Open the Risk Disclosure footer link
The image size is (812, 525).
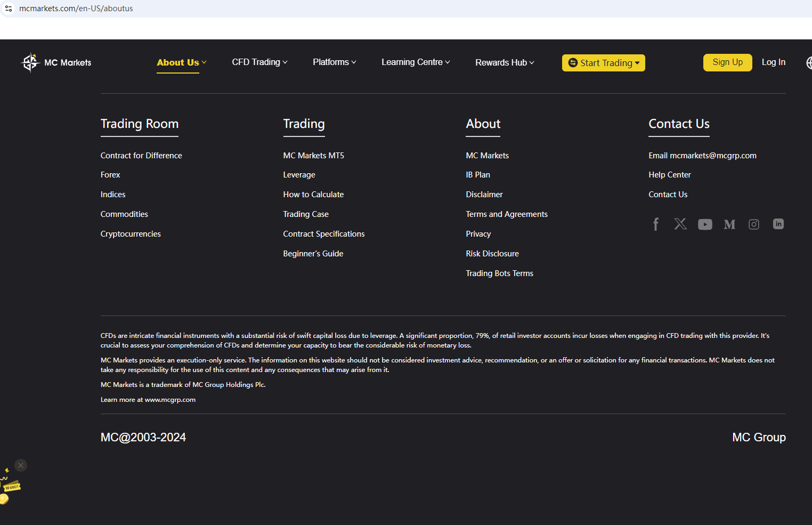tap(492, 254)
